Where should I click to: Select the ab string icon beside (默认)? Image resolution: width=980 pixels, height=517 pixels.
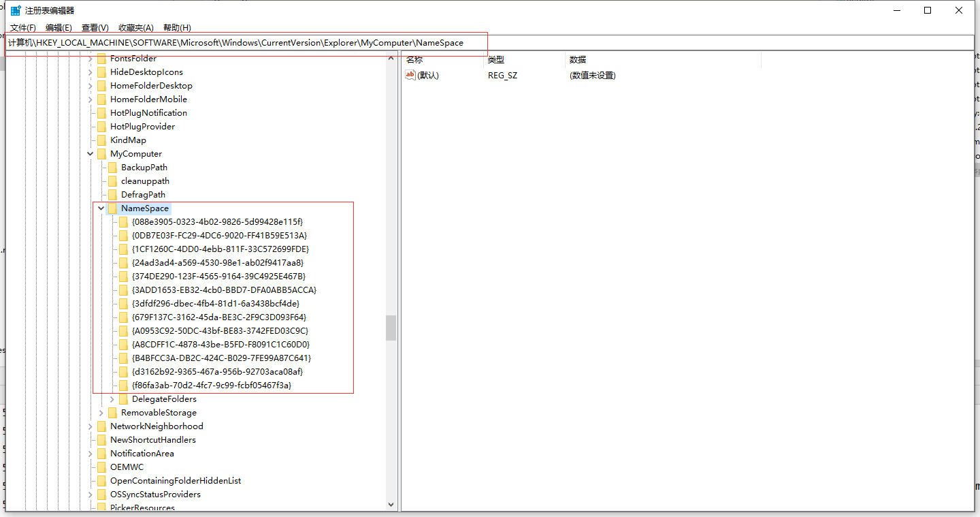(409, 75)
